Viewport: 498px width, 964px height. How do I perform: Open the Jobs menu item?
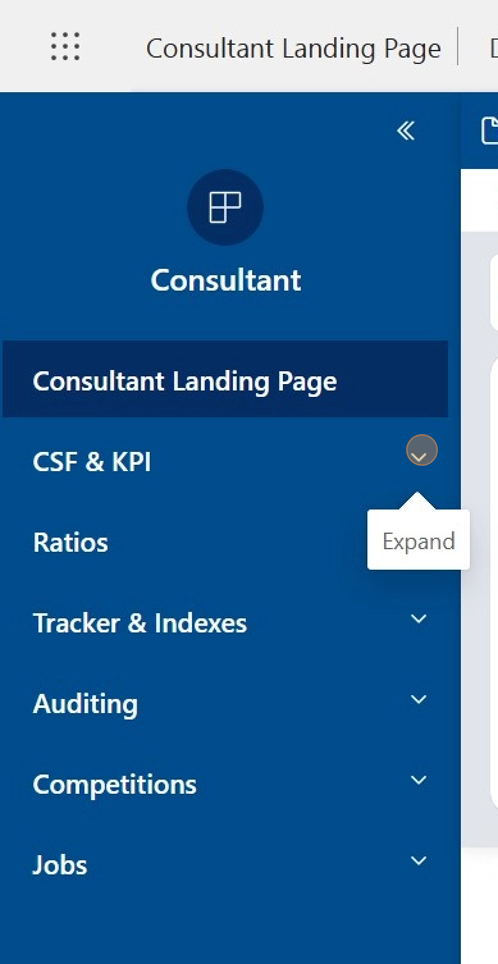60,865
